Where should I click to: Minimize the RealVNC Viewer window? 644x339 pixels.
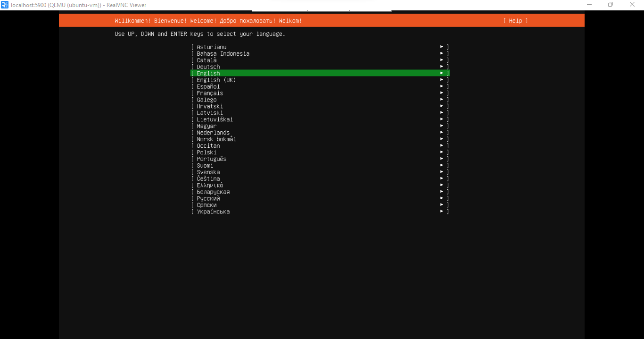click(x=589, y=5)
